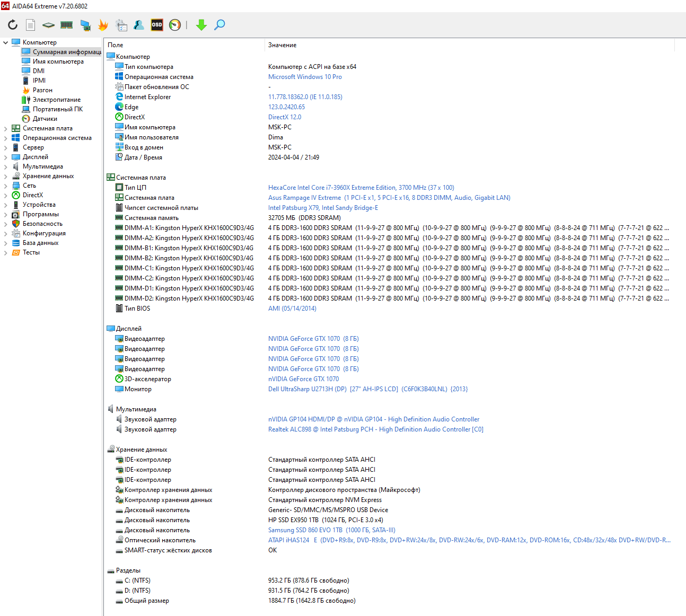Select the Общий размер row
This screenshot has height=616, width=686.
(390, 601)
